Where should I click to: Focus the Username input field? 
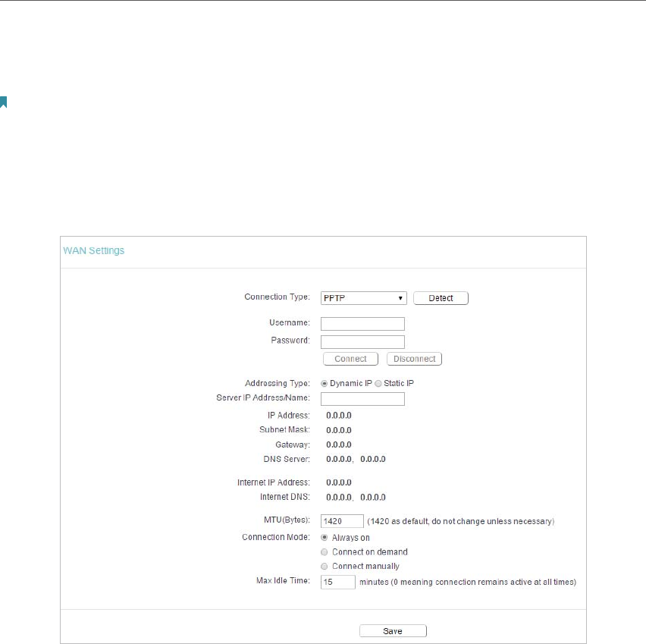(362, 324)
